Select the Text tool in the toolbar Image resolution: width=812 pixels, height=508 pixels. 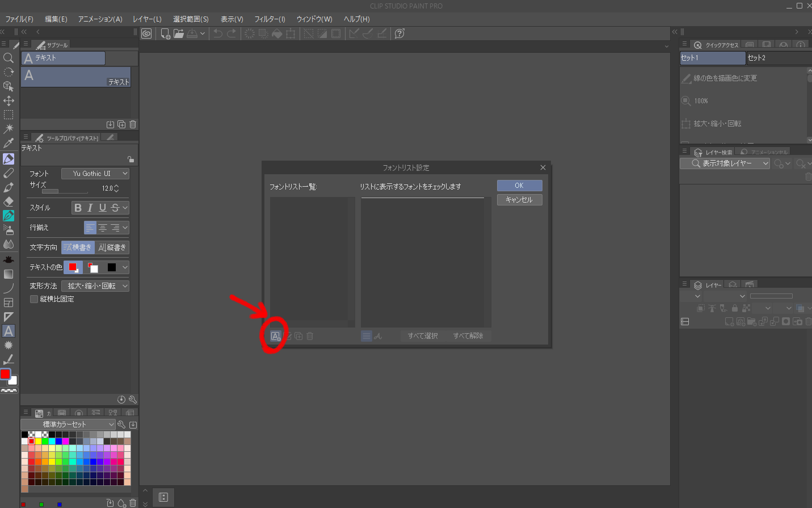[9, 331]
